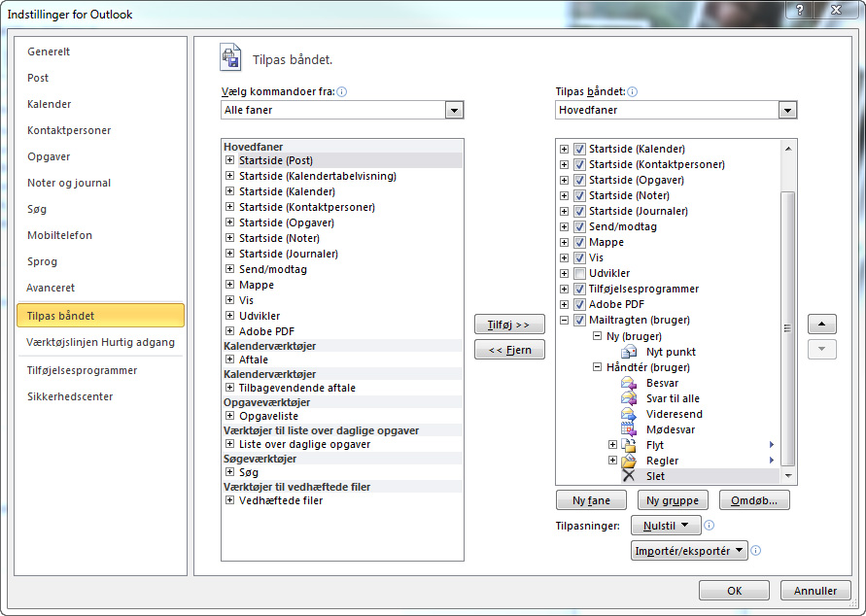Click the right list scrollbar down arrow
The width and height of the screenshot is (866, 616).
click(788, 476)
